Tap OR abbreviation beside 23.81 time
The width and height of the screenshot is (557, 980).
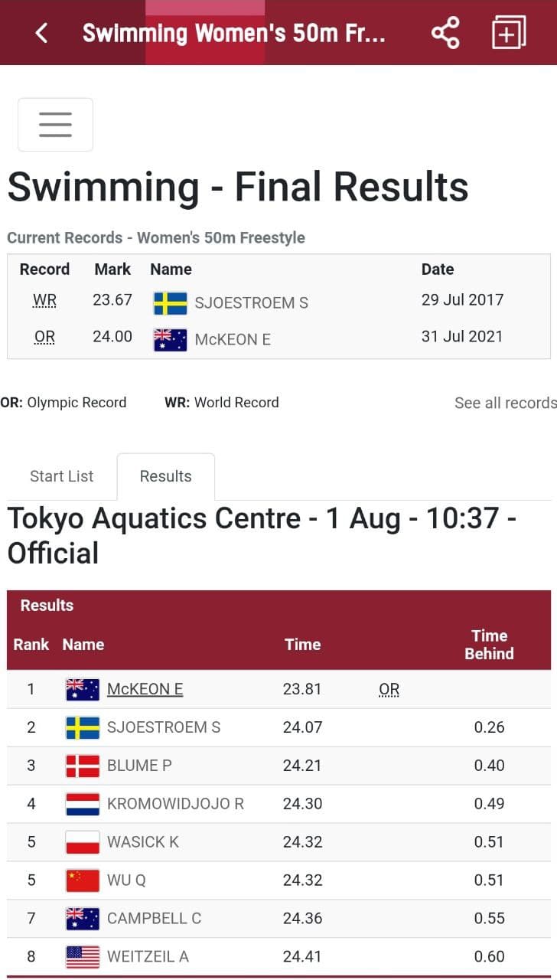(x=389, y=690)
